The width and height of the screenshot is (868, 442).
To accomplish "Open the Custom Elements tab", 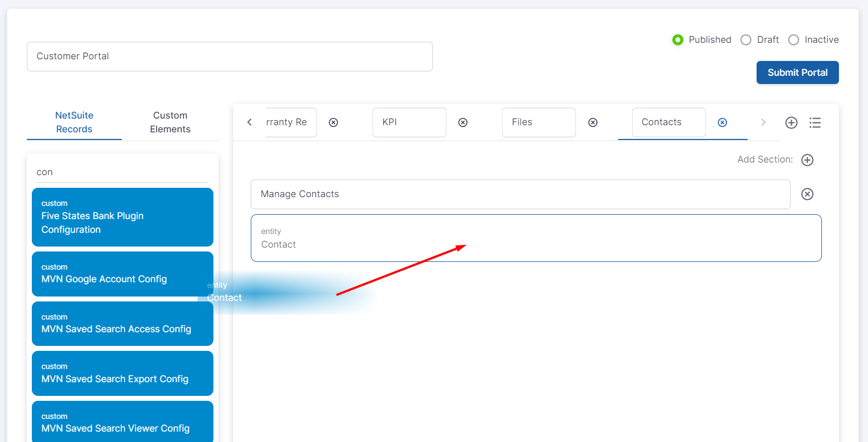I will [170, 122].
